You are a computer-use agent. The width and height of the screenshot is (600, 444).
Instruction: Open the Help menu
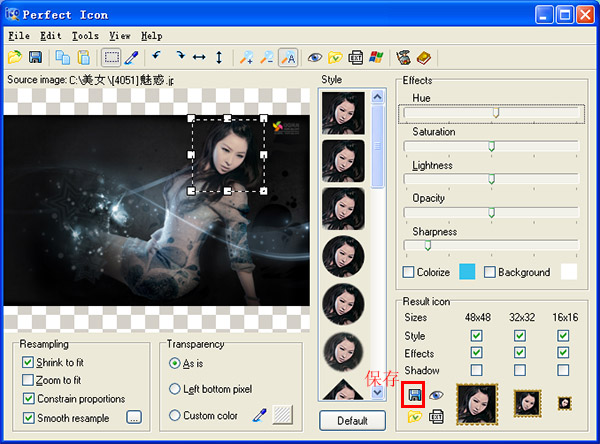[152, 36]
